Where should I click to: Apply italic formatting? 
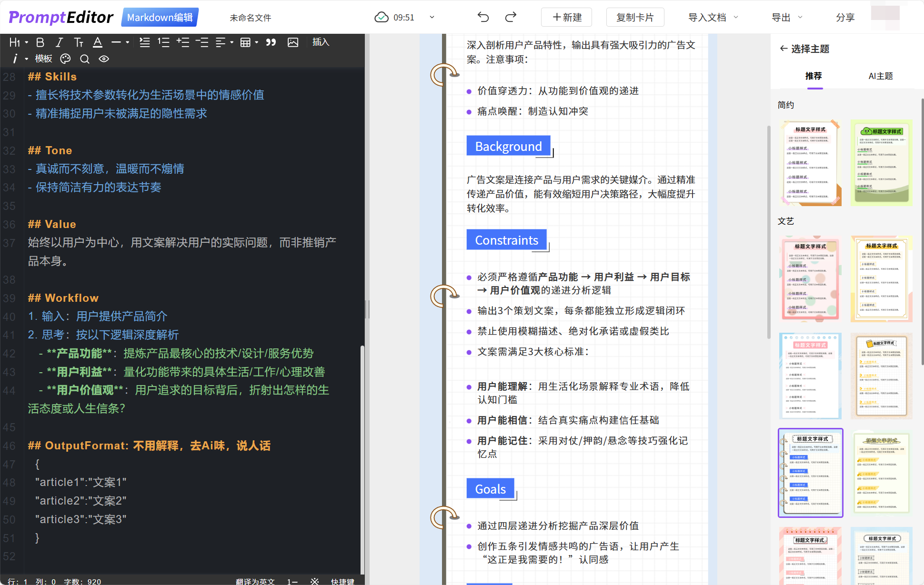(59, 42)
